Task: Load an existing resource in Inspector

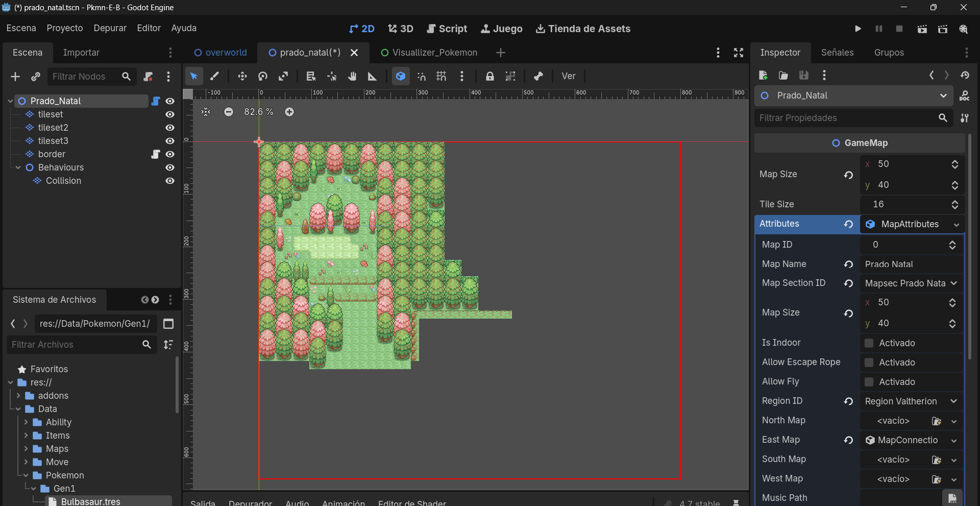Action: (783, 76)
